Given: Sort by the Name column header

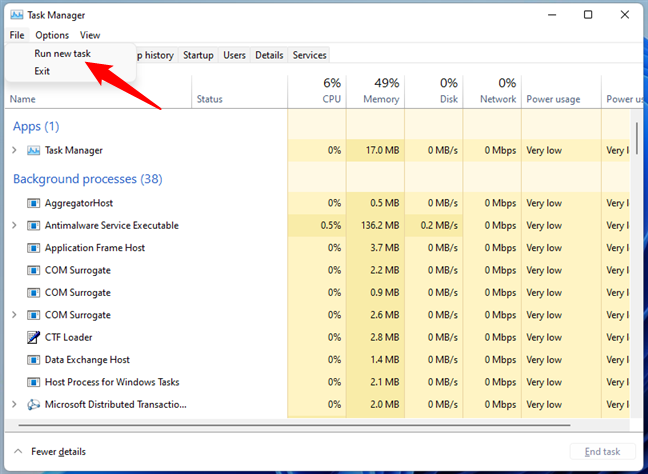Looking at the screenshot, I should [x=23, y=99].
